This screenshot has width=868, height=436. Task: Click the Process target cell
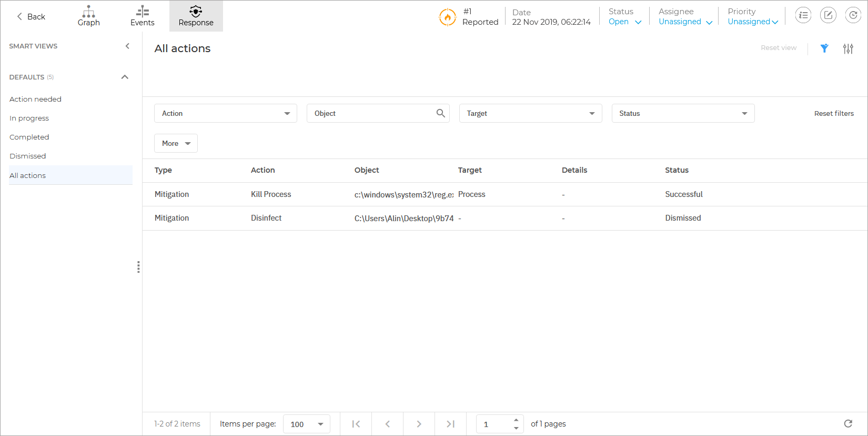click(x=471, y=194)
